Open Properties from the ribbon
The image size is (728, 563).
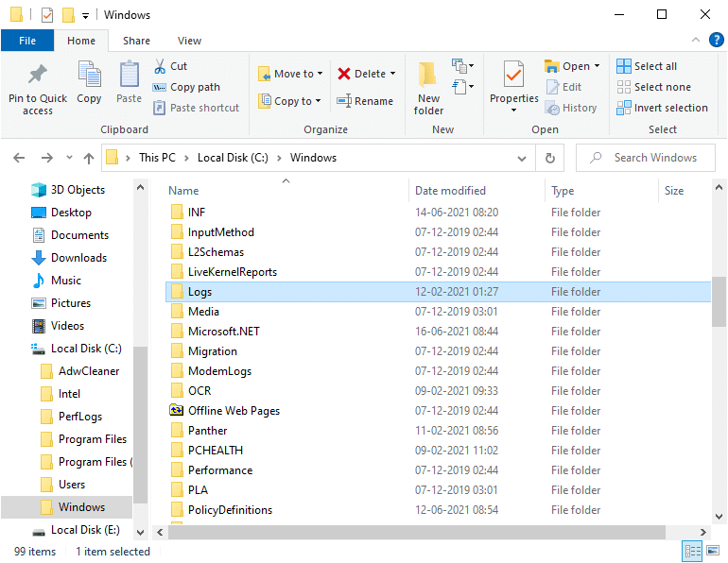pyautogui.click(x=513, y=75)
